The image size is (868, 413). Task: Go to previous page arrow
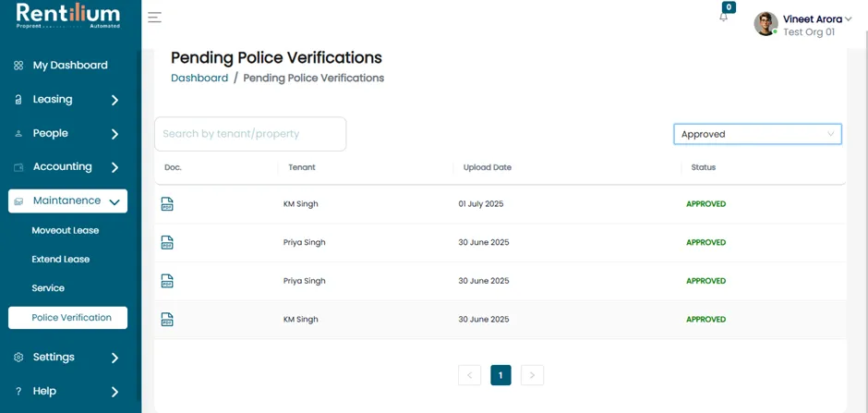469,375
